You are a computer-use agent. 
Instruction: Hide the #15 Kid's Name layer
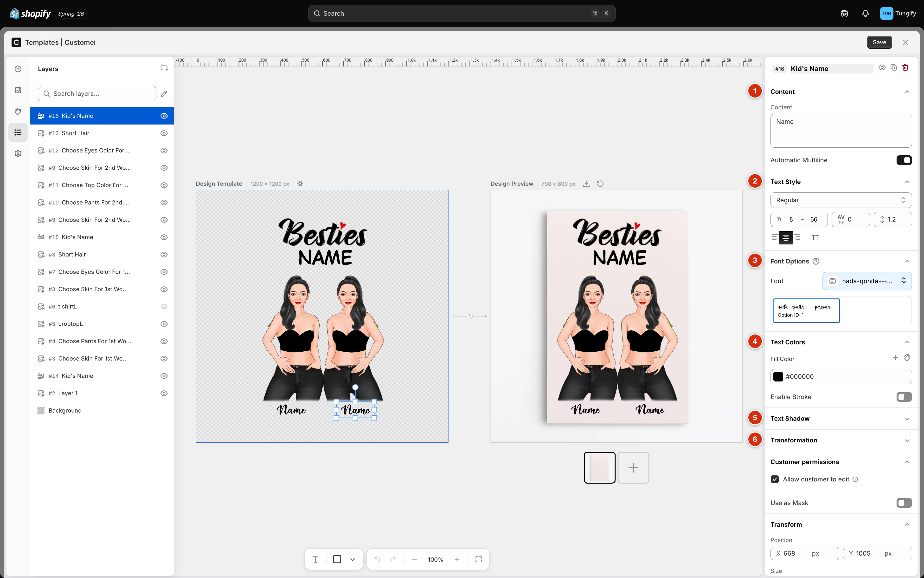164,237
